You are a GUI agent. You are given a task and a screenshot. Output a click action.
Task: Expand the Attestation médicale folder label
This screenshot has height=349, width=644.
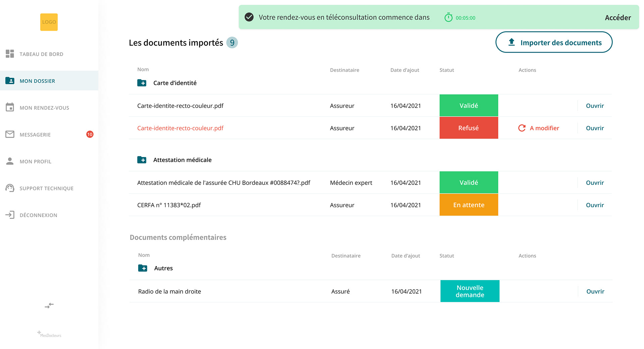coord(182,160)
